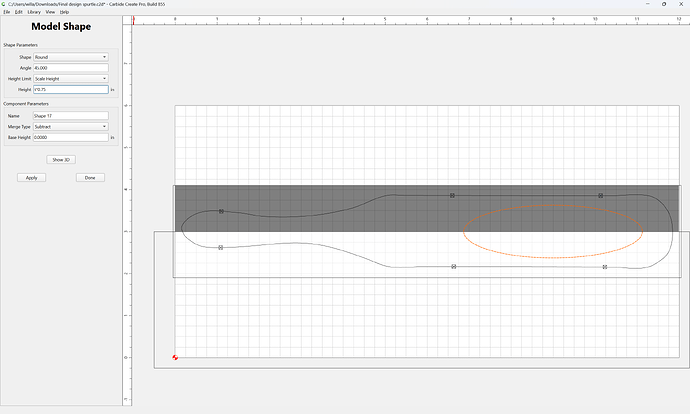Close the Carbide Create window

681,4
